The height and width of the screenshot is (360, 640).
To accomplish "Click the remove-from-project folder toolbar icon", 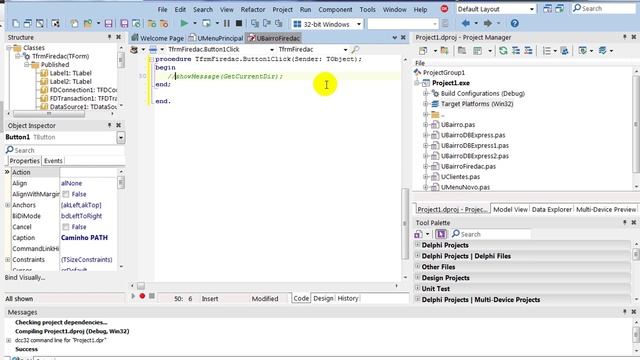I will coord(164,24).
